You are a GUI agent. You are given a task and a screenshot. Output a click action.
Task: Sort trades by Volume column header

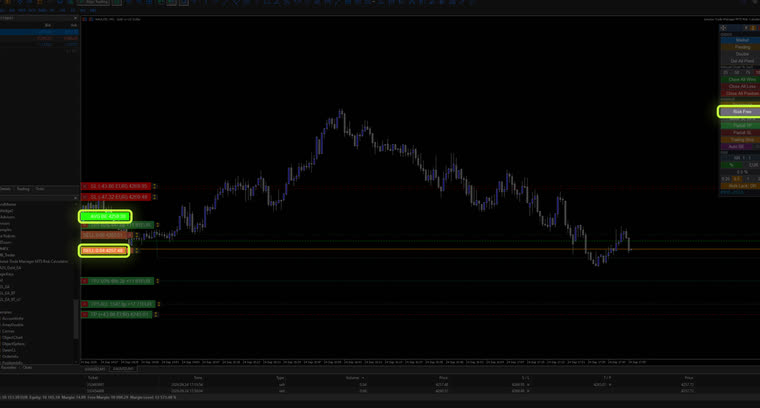pos(353,378)
